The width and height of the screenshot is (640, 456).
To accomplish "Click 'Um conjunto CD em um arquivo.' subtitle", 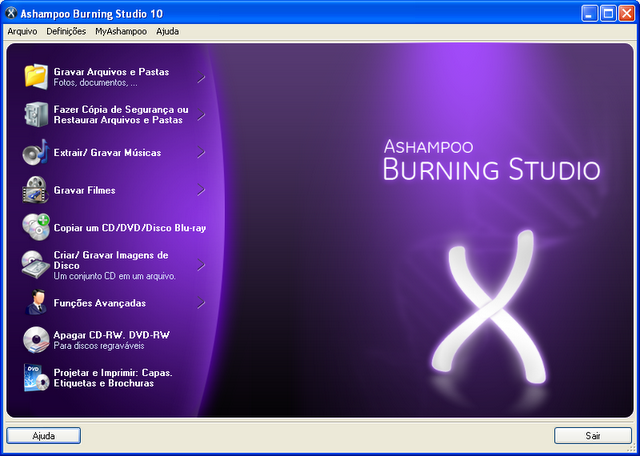I will click(115, 276).
